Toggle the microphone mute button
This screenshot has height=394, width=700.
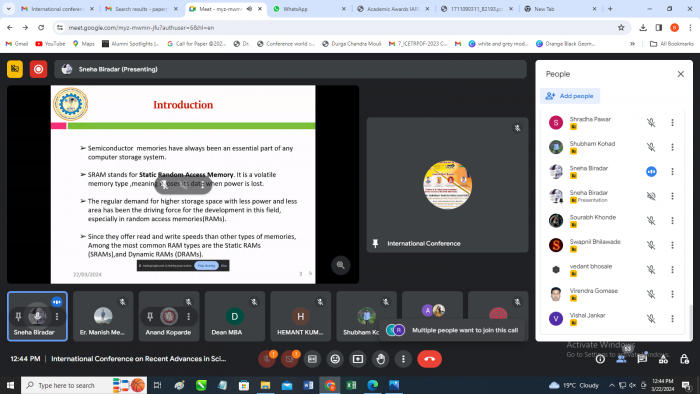(267, 359)
